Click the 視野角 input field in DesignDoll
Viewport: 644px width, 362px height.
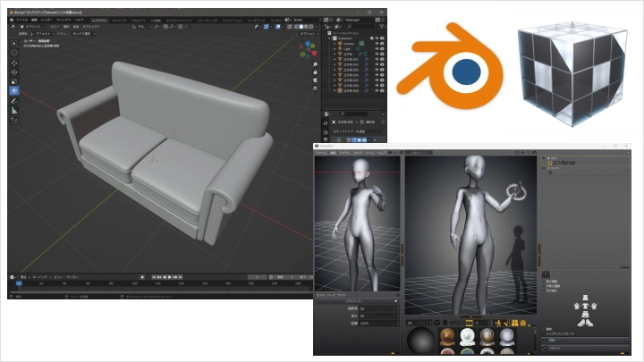point(378,308)
